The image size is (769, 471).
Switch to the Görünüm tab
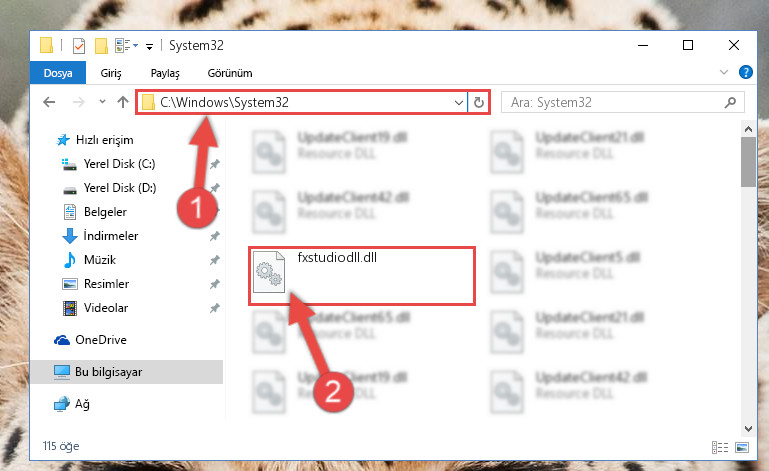[x=230, y=73]
